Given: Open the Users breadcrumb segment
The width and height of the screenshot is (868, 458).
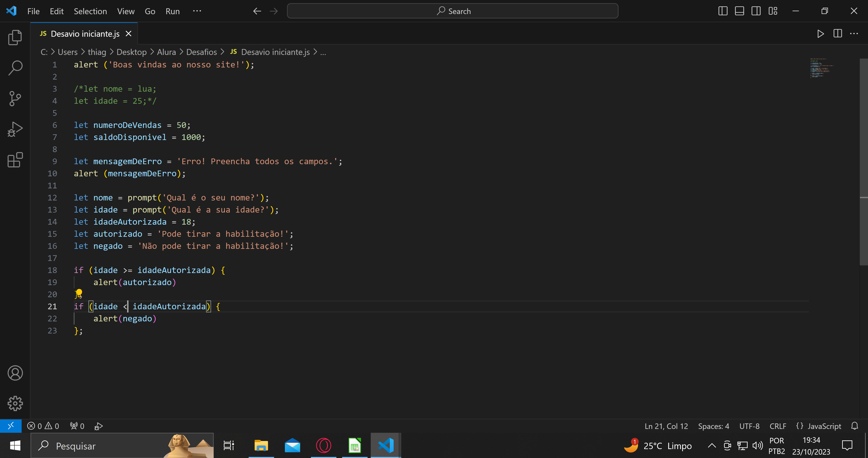Looking at the screenshot, I should click(x=68, y=52).
